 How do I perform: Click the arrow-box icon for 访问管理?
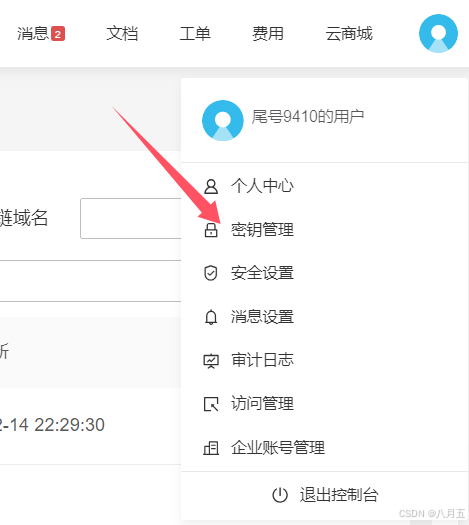(211, 404)
